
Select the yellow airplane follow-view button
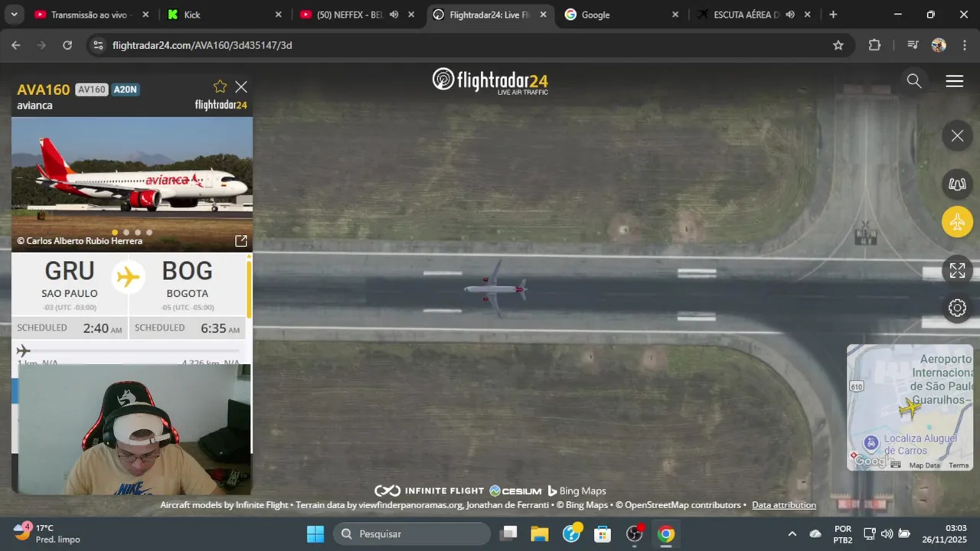click(957, 223)
